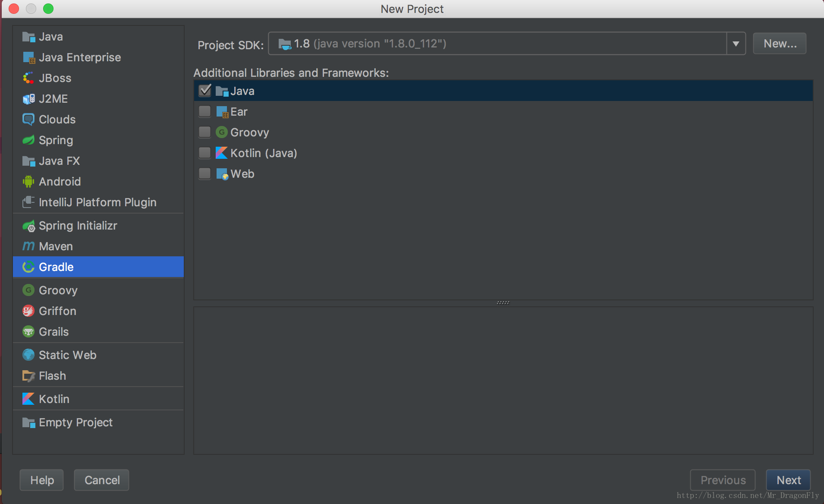Select the Android robot icon
824x504 pixels.
coord(28,182)
